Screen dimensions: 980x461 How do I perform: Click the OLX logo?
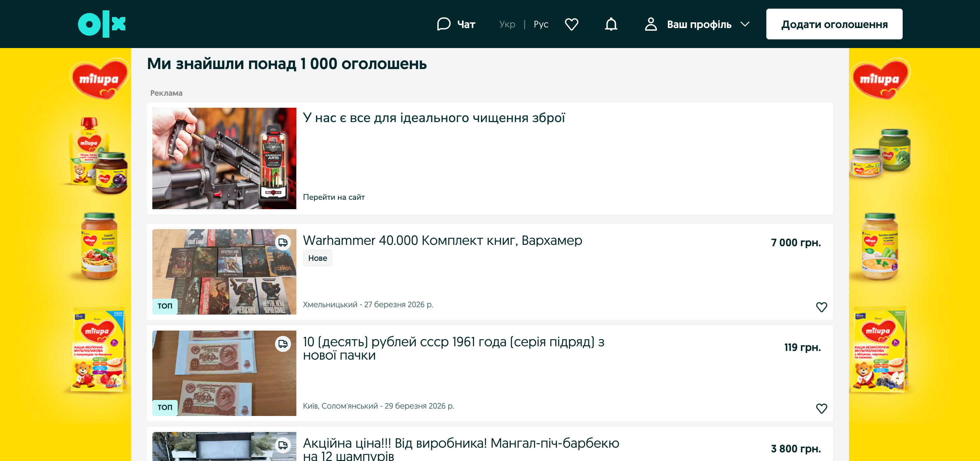(x=102, y=24)
